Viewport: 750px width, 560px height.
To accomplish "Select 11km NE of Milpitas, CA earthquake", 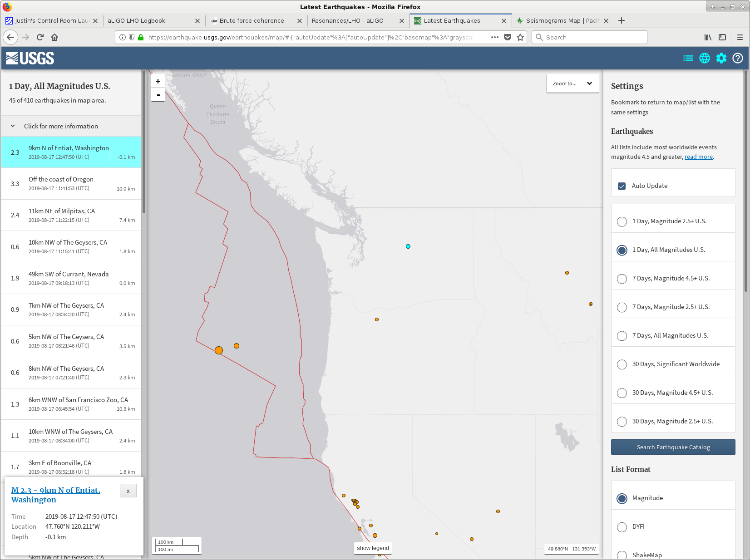I will coord(71,215).
